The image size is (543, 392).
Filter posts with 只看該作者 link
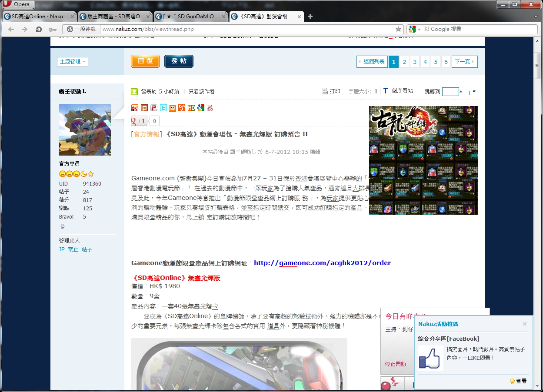pyautogui.click(x=201, y=92)
